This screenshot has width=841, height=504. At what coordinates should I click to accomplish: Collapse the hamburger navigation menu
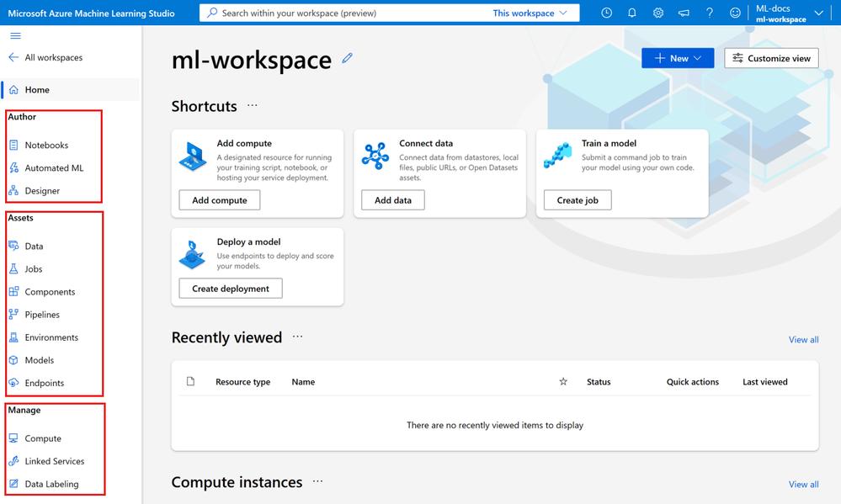(15, 36)
